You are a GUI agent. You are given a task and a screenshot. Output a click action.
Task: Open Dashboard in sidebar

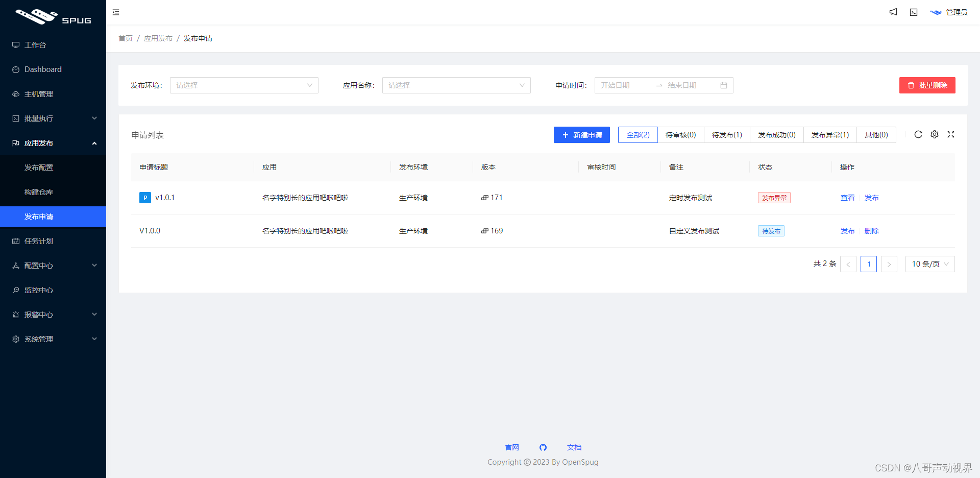click(x=53, y=69)
